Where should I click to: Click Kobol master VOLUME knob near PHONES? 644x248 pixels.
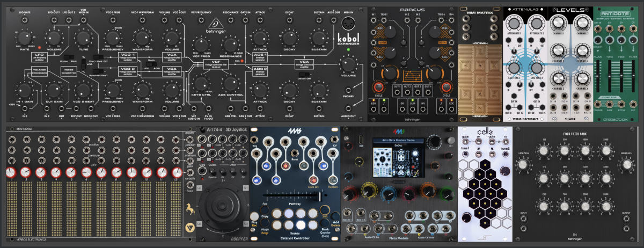(x=348, y=64)
